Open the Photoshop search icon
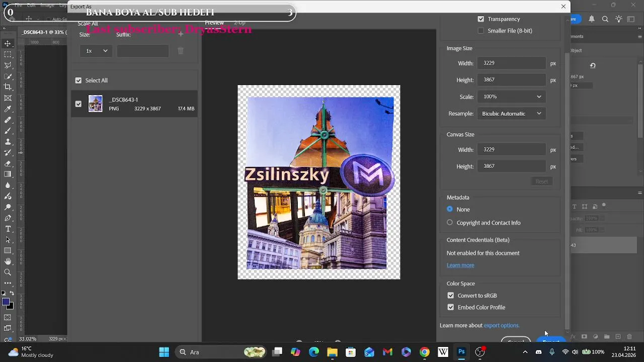Screen dimensions: 644x362 point(605,19)
